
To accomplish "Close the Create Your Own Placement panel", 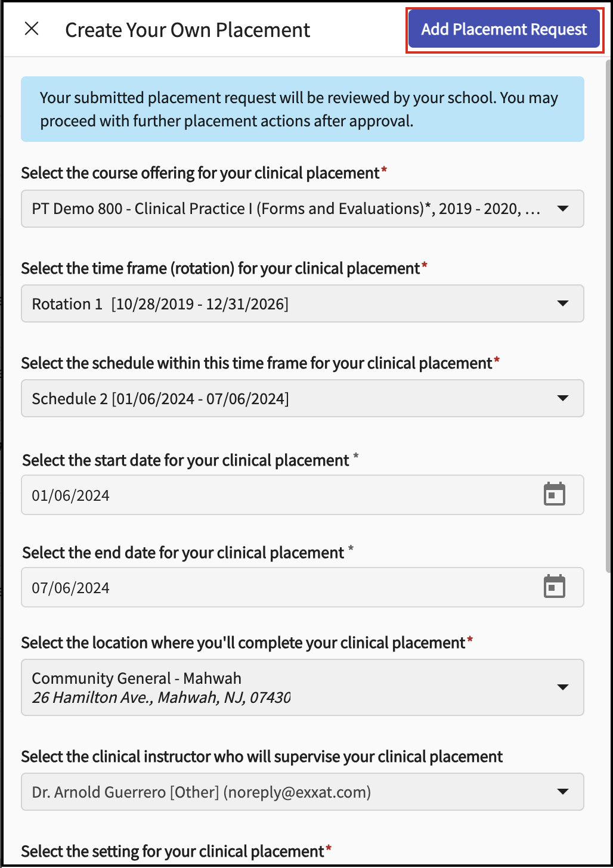I will 32,29.
